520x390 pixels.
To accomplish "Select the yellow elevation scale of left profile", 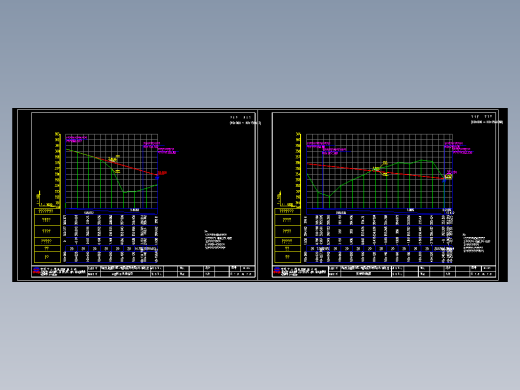I will coord(57,170).
